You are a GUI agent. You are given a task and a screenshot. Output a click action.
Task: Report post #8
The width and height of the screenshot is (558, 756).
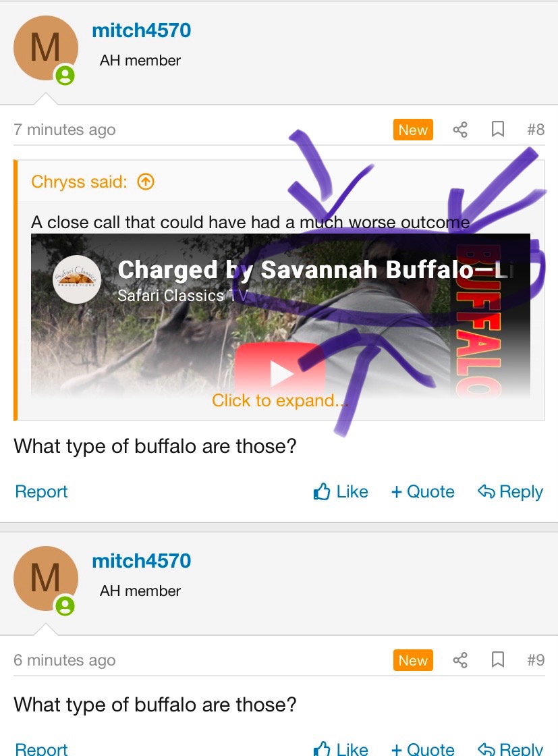click(41, 492)
